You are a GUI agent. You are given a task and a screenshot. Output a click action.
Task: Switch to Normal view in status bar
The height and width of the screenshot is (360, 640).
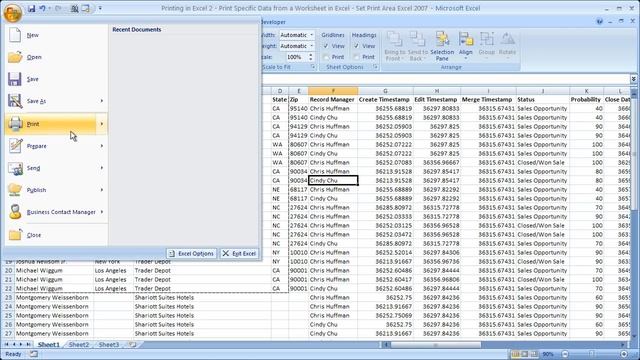point(516,354)
